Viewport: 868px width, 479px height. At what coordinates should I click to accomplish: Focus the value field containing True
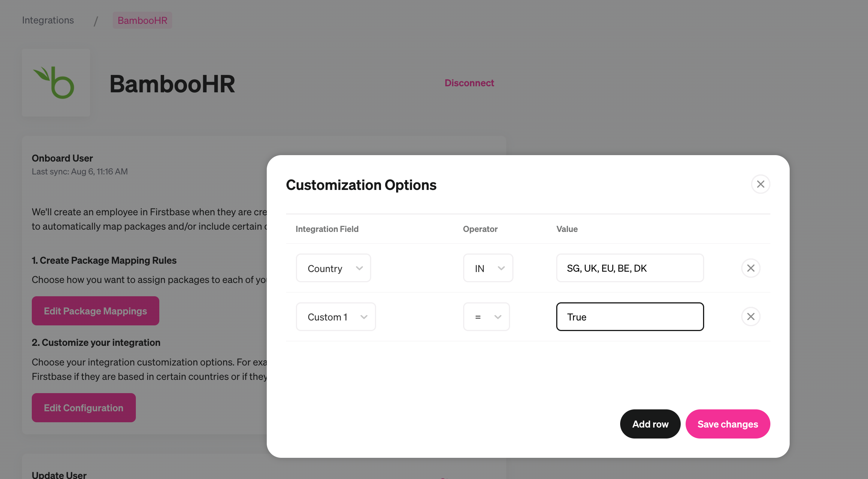(630, 317)
